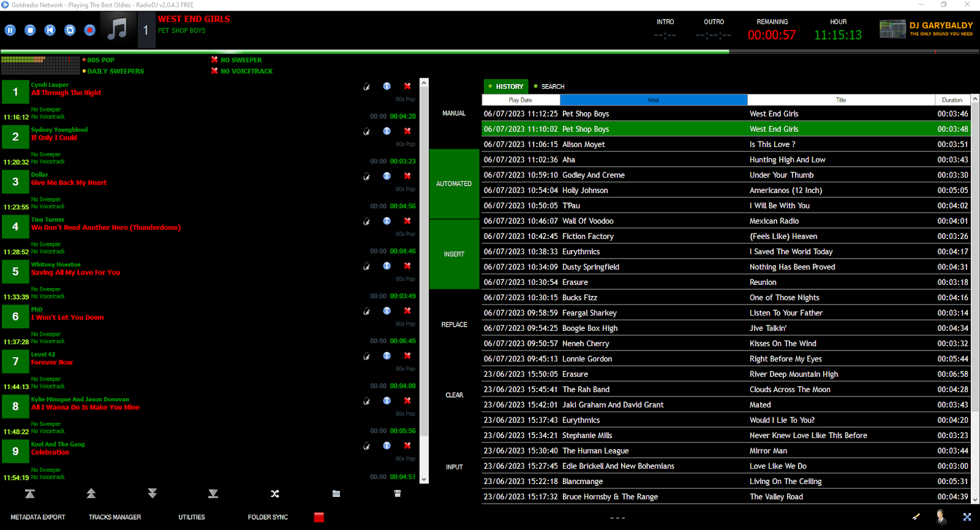Sort history by Artist column header
Viewport: 980px width, 530px height.
click(x=654, y=100)
